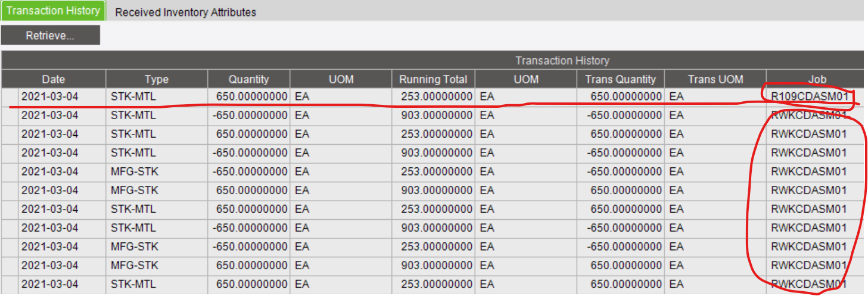
Task: Select the Trans UOM EA cell in R109CDASM01 row
Action: point(715,96)
